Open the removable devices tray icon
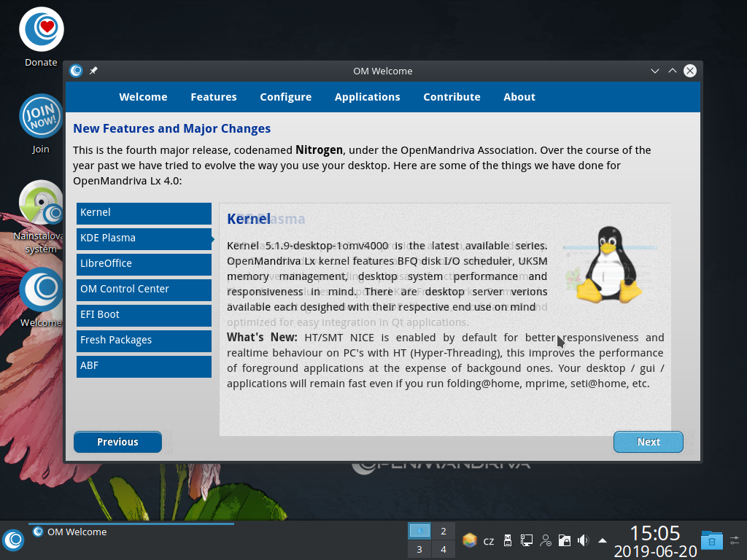The width and height of the screenshot is (747, 560). pos(508,540)
